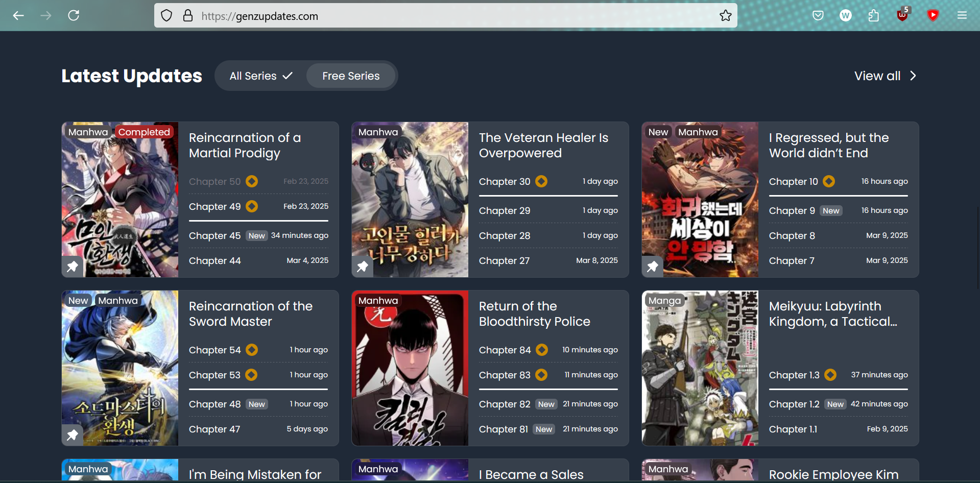
Task: Open the Pocket save icon
Action: 818,16
